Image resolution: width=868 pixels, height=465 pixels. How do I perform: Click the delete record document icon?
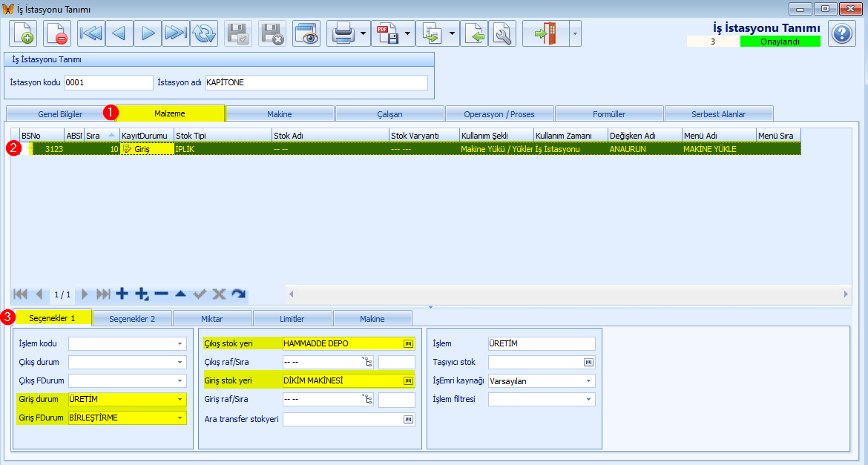coord(57,34)
